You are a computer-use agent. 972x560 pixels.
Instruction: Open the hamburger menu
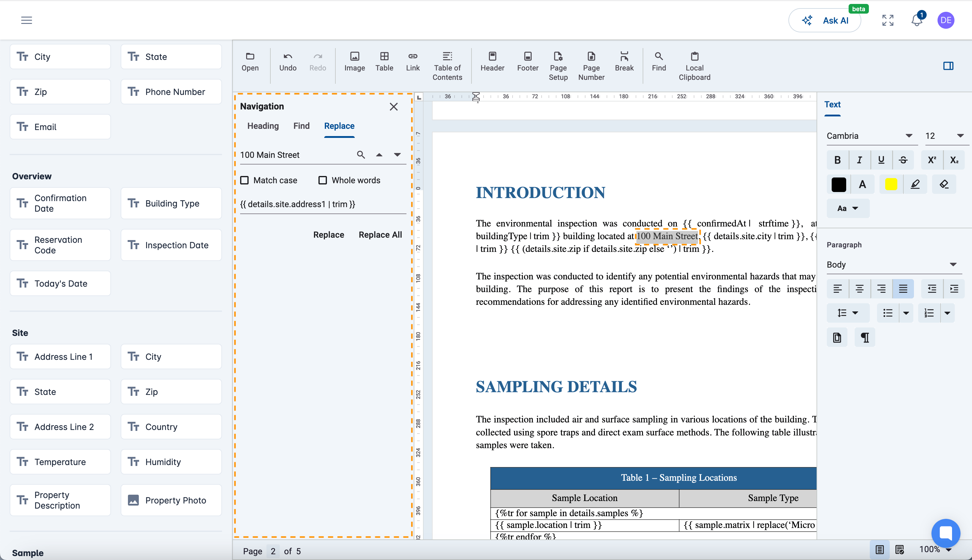(x=27, y=20)
